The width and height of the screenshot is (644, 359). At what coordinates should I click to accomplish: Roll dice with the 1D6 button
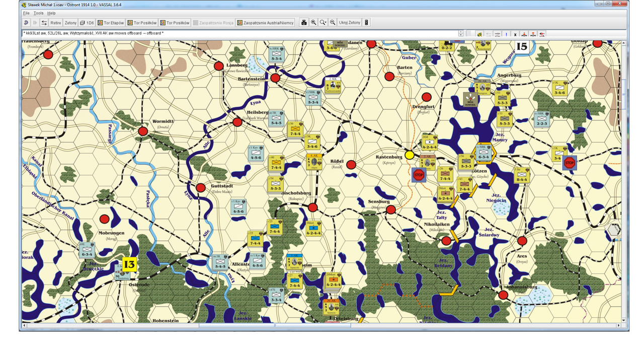point(87,23)
